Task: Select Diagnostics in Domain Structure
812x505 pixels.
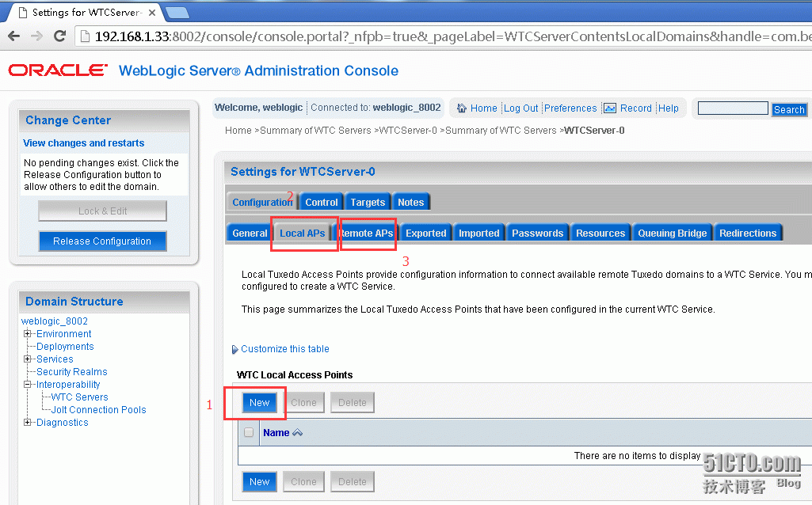Action: pos(62,423)
